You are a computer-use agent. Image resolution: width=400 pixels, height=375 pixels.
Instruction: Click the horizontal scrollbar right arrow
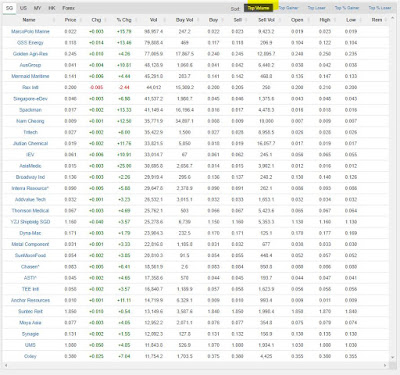pos(385,365)
